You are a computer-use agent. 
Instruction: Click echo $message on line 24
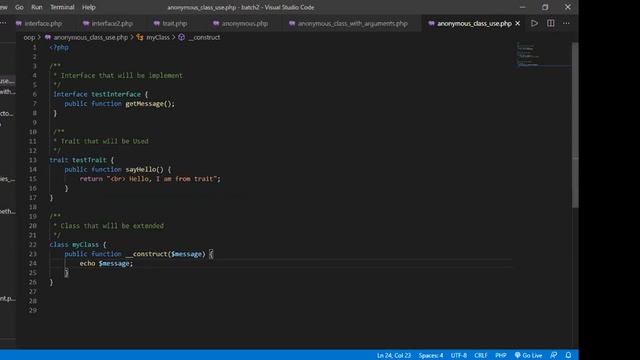tap(106, 263)
